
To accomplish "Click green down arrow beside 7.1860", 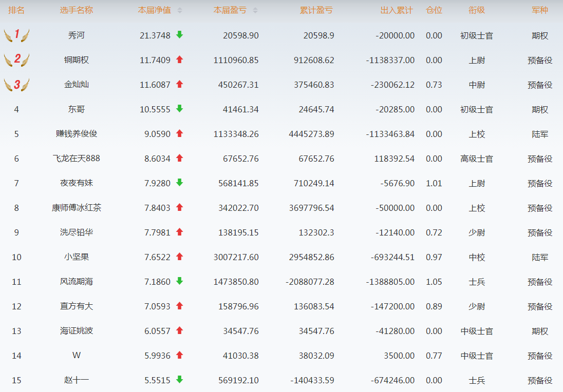I will [179, 281].
